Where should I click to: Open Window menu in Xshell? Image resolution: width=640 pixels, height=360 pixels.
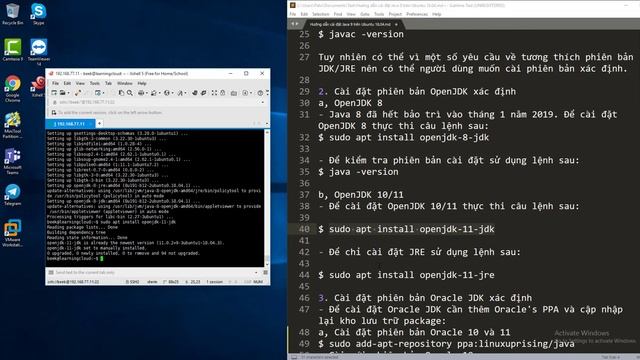point(124,83)
